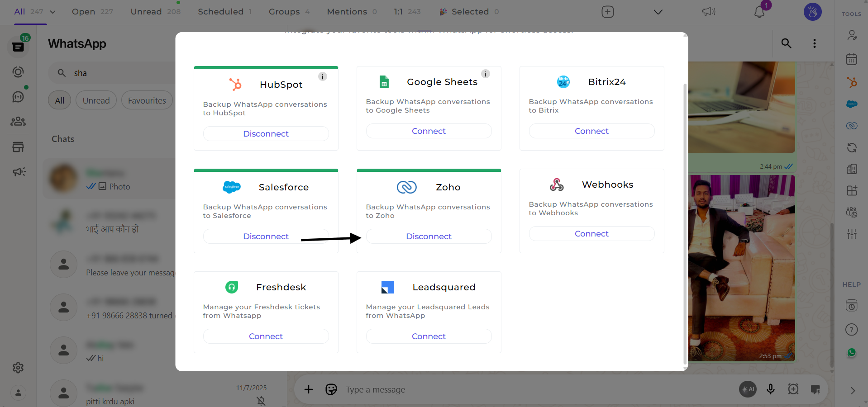Open the broadcast megaphone icon in sidebar
The image size is (868, 407).
(19, 172)
